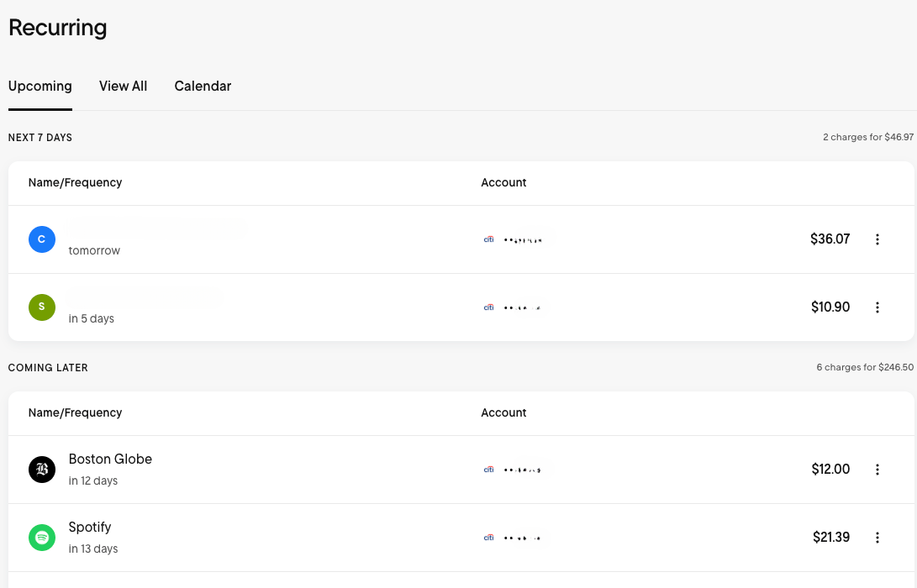This screenshot has height=588, width=917.
Task: Click the $21.39 Spotify amount
Action: 831,538
